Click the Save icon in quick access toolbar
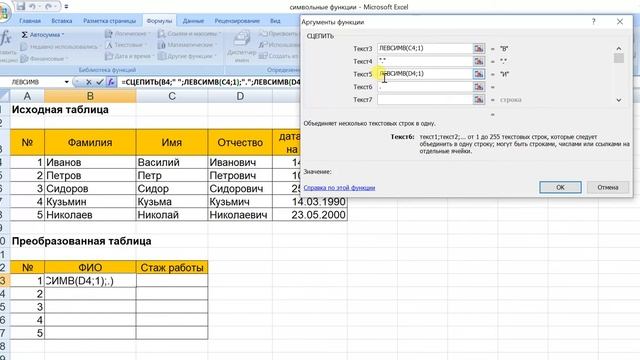This screenshot has height=360, width=640. click(x=20, y=6)
